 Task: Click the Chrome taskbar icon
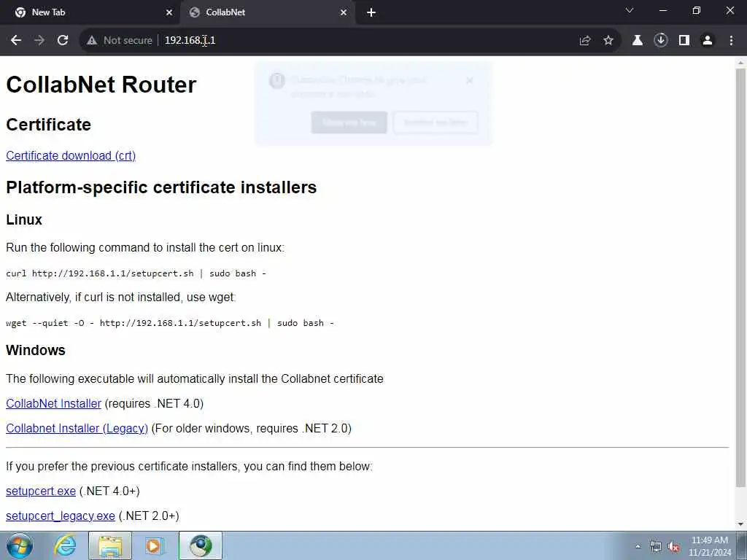pyautogui.click(x=201, y=545)
